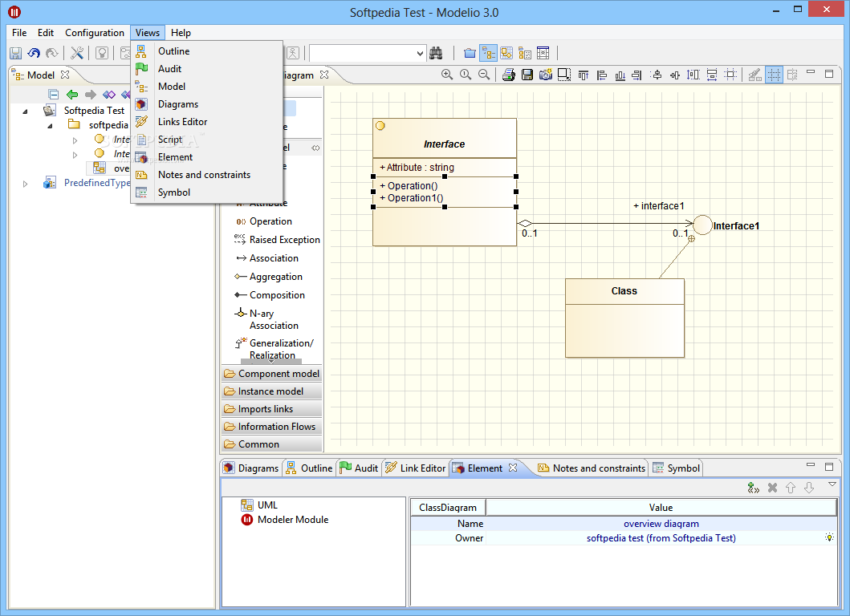The width and height of the screenshot is (850, 616).
Task: Select Outline from the Views menu
Action: 206,51
